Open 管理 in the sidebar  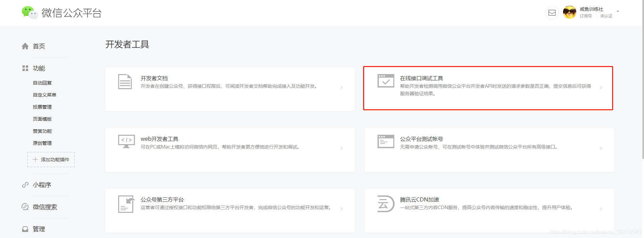coord(39,229)
